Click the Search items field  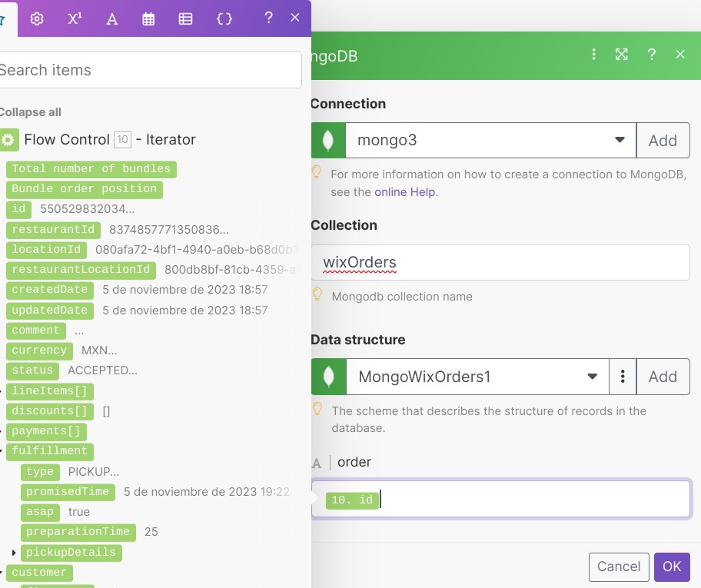[150, 70]
